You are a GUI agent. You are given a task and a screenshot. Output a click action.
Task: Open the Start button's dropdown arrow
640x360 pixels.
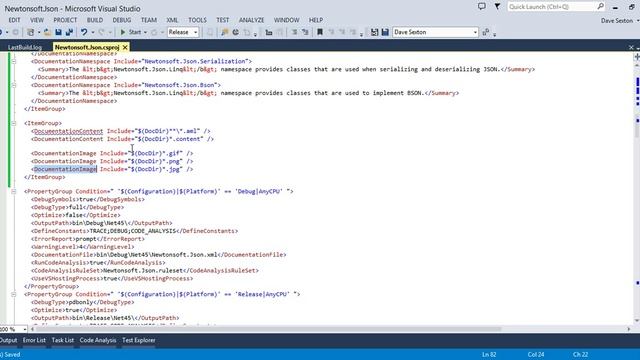(145, 32)
